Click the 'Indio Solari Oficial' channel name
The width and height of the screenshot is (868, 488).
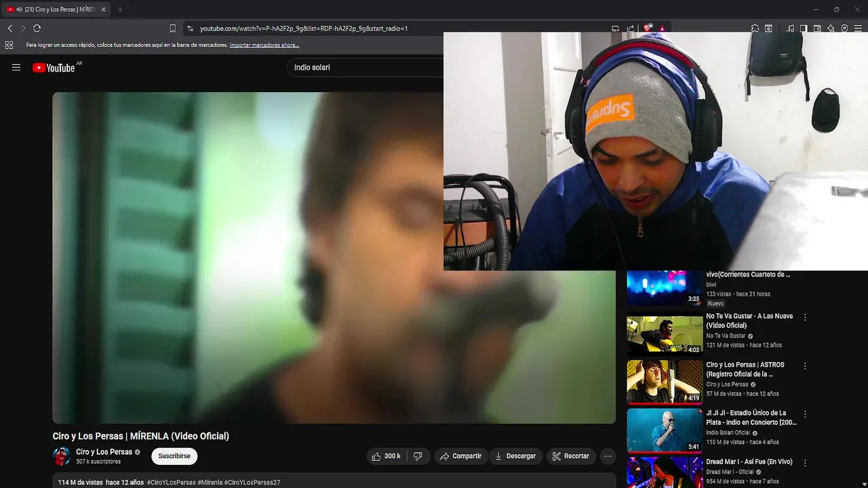[728, 432]
